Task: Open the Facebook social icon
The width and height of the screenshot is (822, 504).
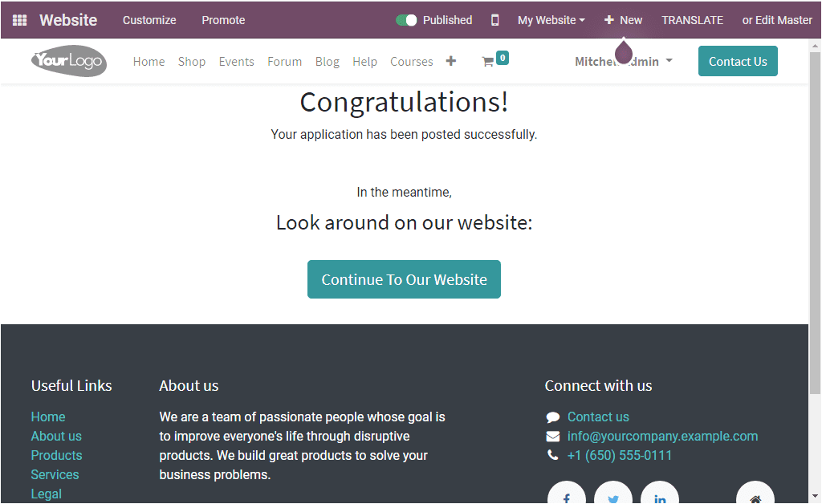Action: (x=566, y=495)
